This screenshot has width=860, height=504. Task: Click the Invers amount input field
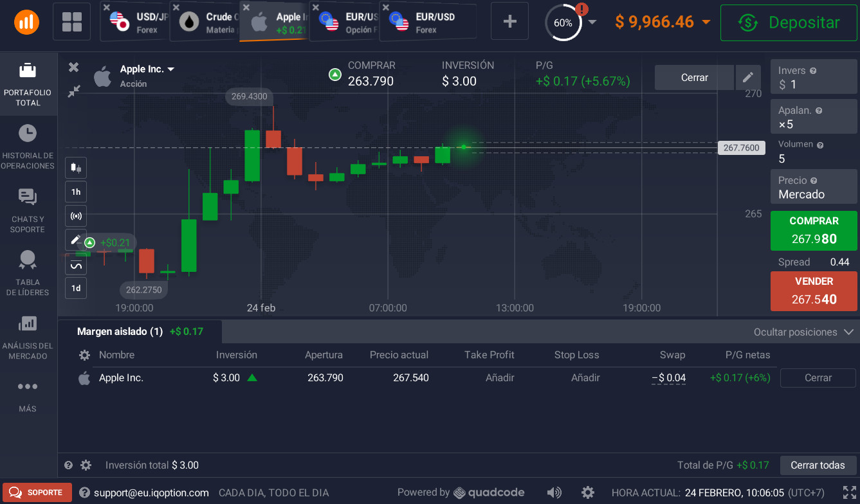814,78
